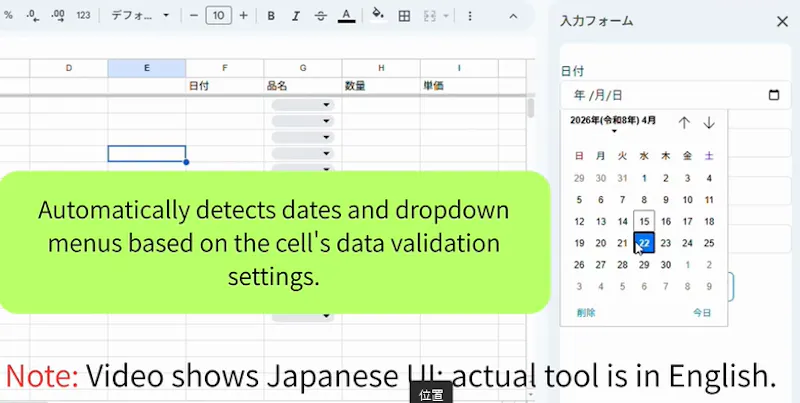Pick date 25 in the calendar
This screenshot has height=403, width=800.
[x=709, y=243]
